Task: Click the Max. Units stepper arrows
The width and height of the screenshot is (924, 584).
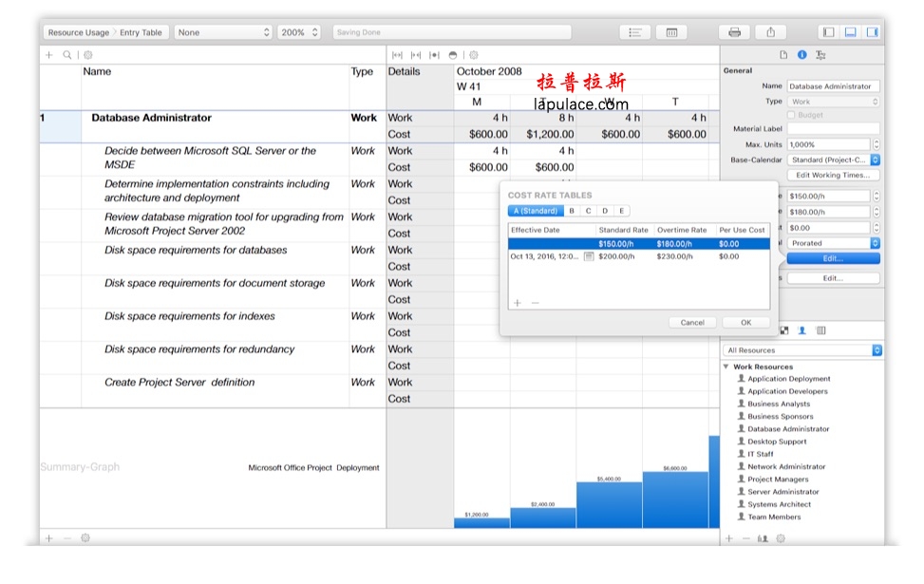Action: pyautogui.click(x=877, y=144)
